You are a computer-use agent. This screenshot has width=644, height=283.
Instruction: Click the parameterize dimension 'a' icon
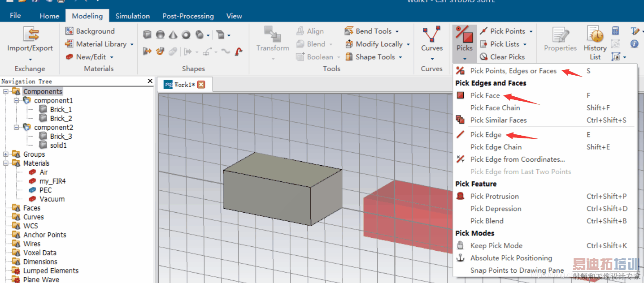coord(615,57)
